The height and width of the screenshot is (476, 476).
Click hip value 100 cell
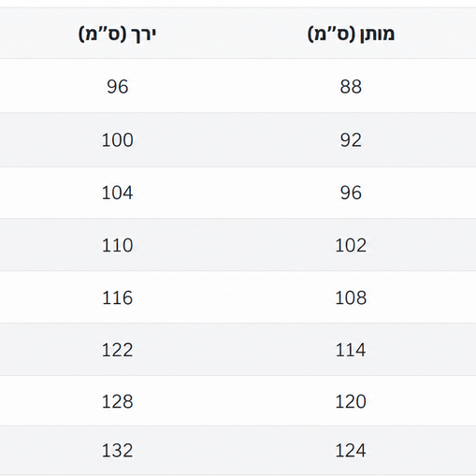pyautogui.click(x=117, y=140)
